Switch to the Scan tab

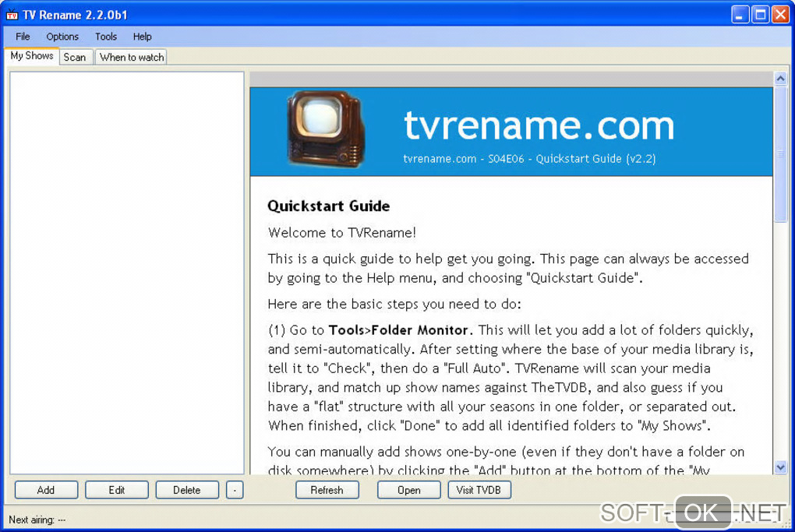75,58
